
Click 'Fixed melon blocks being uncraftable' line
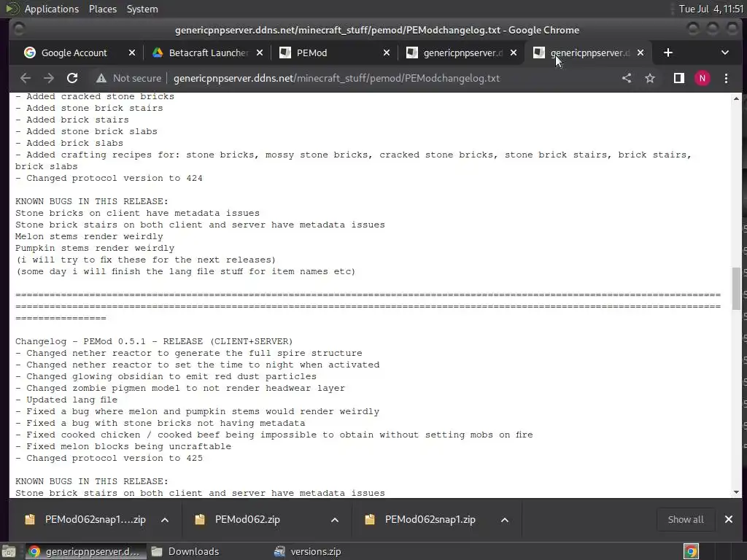point(123,447)
